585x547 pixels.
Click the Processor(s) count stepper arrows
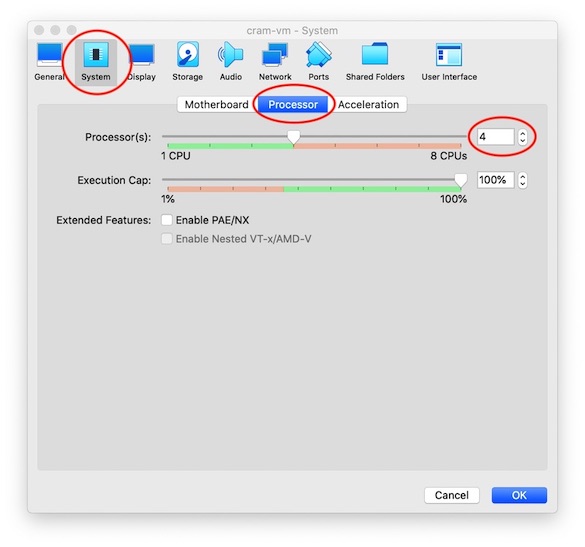pos(522,137)
